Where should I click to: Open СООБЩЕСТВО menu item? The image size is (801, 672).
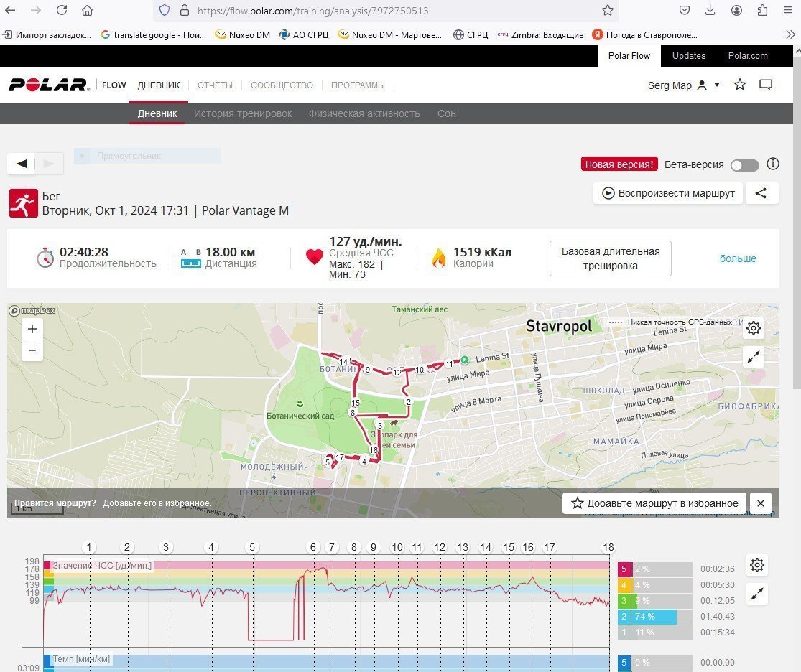click(x=282, y=85)
